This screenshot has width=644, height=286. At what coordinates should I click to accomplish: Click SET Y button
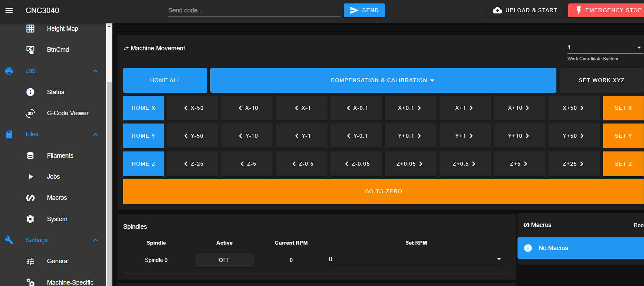[623, 136]
